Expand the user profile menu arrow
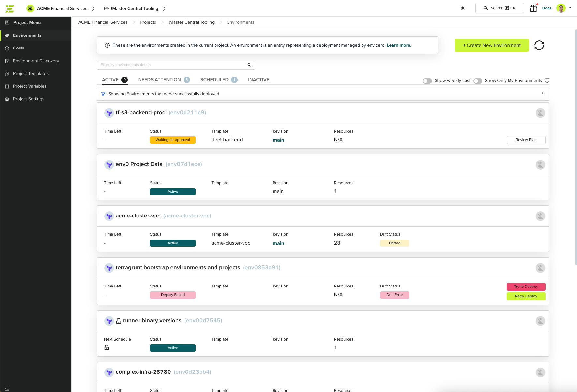 (570, 8)
